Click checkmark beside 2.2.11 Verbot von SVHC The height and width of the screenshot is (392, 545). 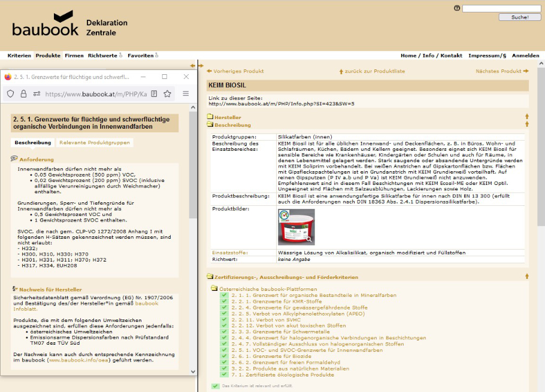point(224,320)
